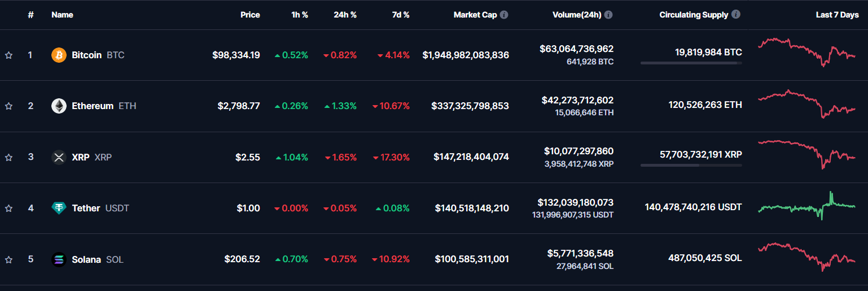Click the XRP logo icon
Viewport: 868px width, 291px height.
59,157
